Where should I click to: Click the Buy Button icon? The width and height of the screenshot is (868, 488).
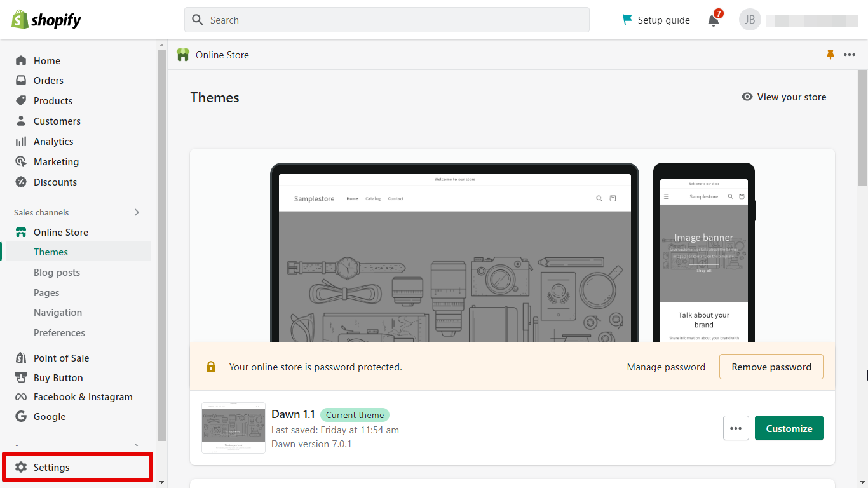click(x=21, y=377)
